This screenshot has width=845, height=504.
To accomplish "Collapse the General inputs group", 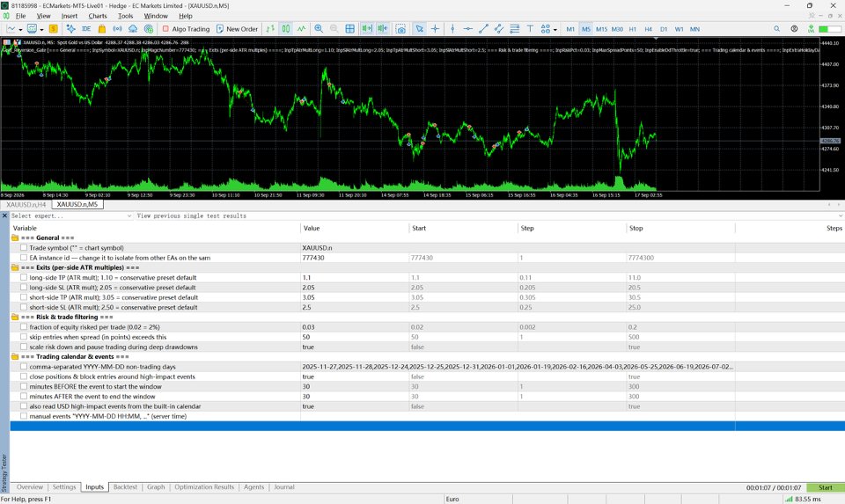I will click(x=15, y=237).
